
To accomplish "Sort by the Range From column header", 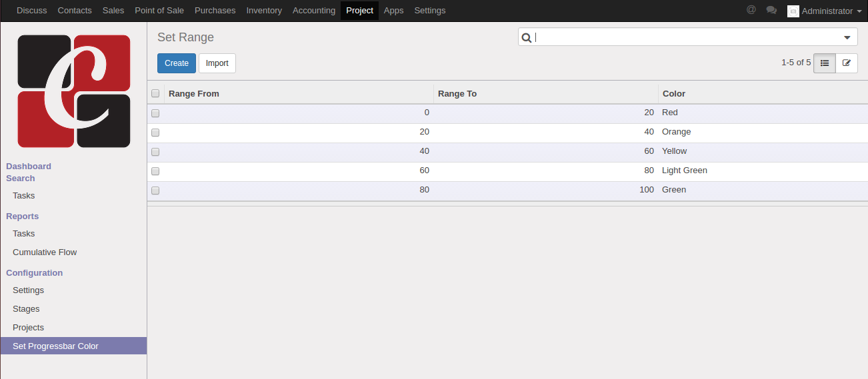I will (x=194, y=93).
